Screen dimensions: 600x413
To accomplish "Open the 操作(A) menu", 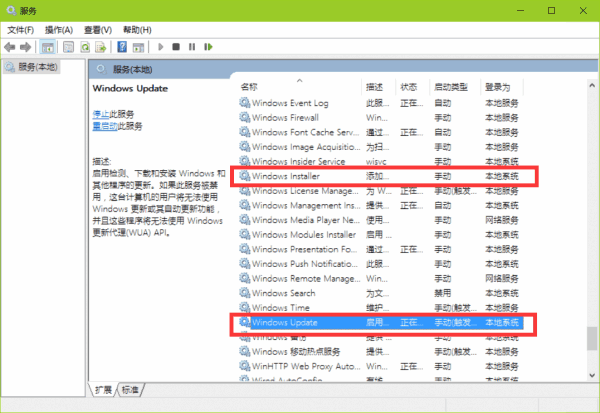I will (59, 29).
